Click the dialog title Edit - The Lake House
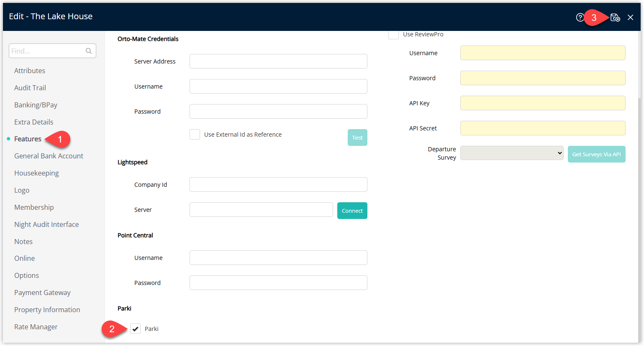This screenshot has height=346, width=644. click(51, 16)
